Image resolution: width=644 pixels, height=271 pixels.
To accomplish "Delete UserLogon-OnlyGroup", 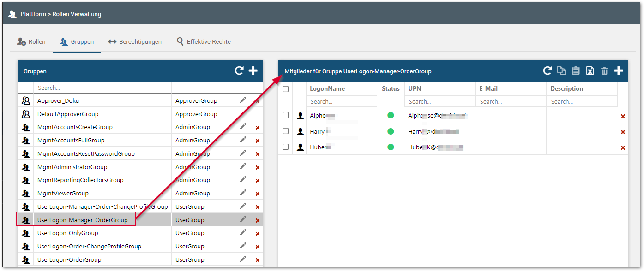I will [x=258, y=234].
